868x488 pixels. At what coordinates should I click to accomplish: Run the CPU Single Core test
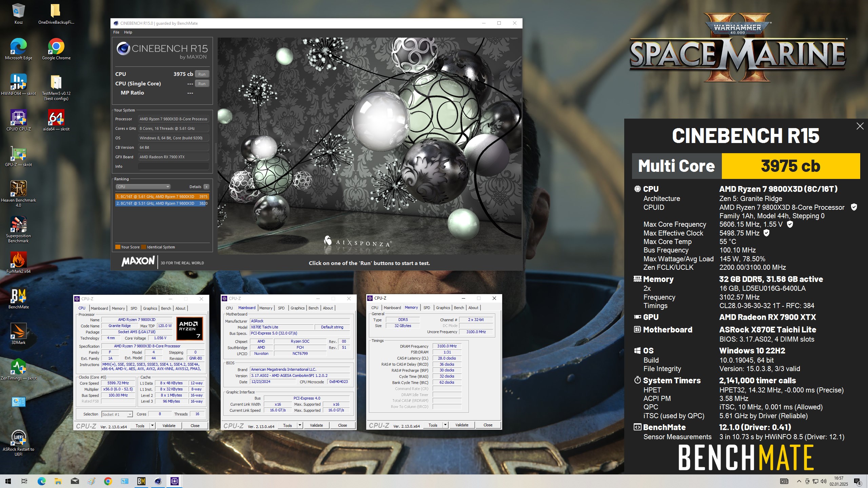[202, 84]
